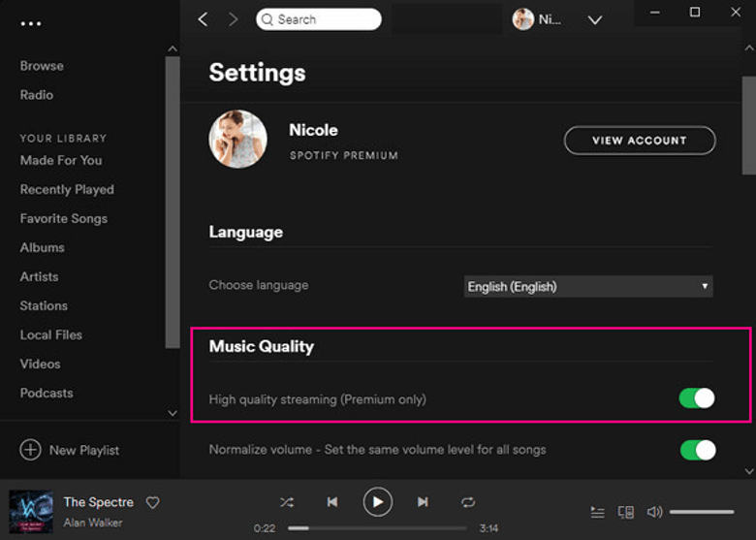Go back with the left arrow
The image size is (756, 540).
click(203, 19)
